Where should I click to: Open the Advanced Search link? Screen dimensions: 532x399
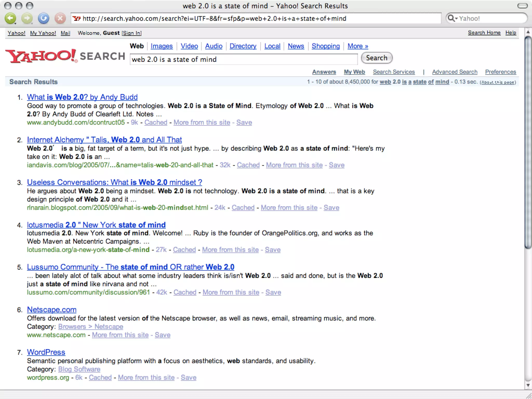click(x=455, y=72)
